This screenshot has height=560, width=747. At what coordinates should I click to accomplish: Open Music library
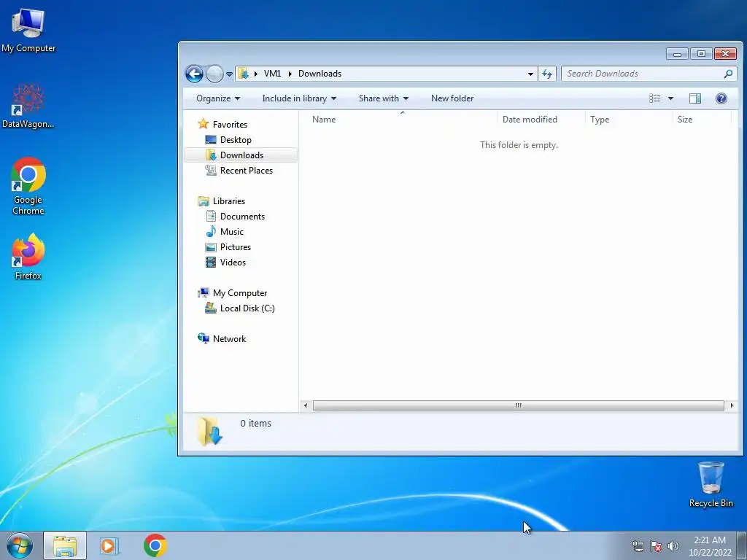(x=231, y=232)
